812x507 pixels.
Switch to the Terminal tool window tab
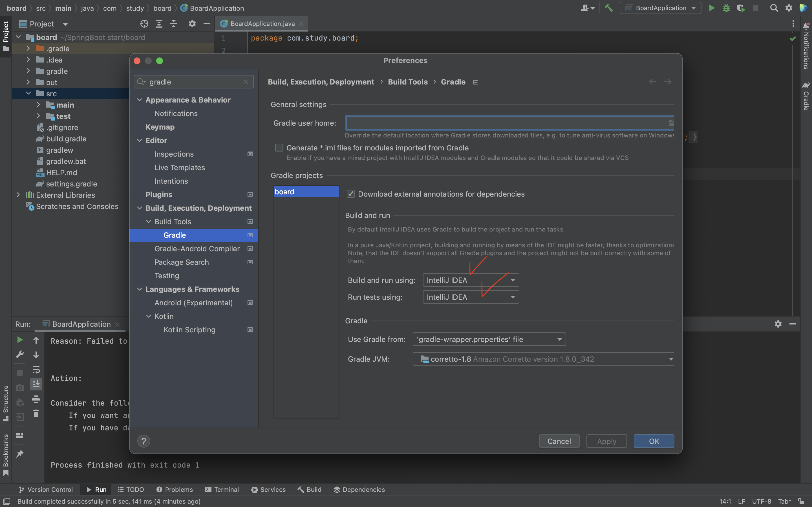coord(222,490)
